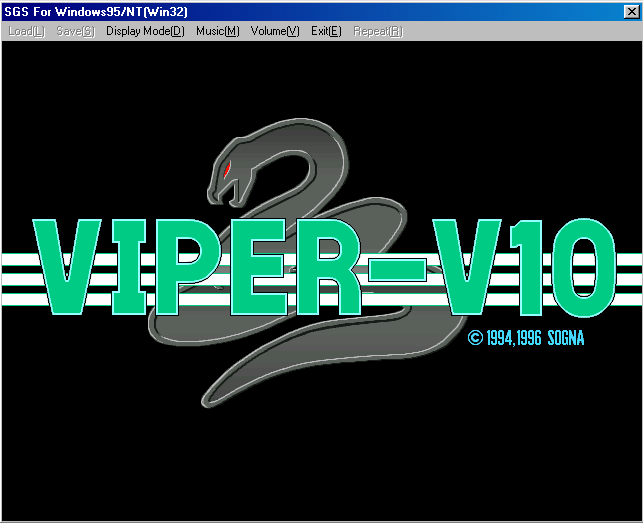Click the Repeat(R) menu item
This screenshot has height=523, width=643.
378,31
